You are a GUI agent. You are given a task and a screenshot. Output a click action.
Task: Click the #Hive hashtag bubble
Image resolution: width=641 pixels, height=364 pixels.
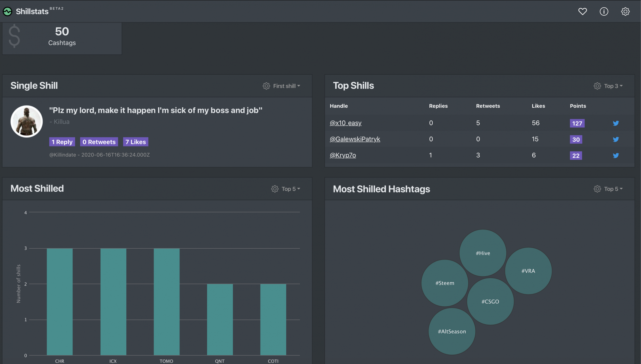[x=483, y=253]
